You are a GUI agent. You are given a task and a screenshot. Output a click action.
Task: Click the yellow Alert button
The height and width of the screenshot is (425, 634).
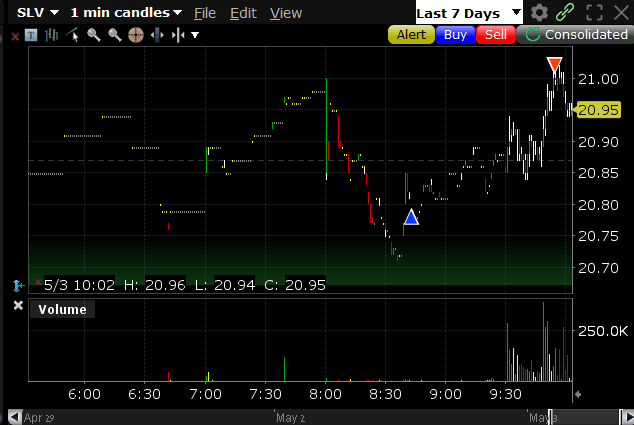[411, 35]
